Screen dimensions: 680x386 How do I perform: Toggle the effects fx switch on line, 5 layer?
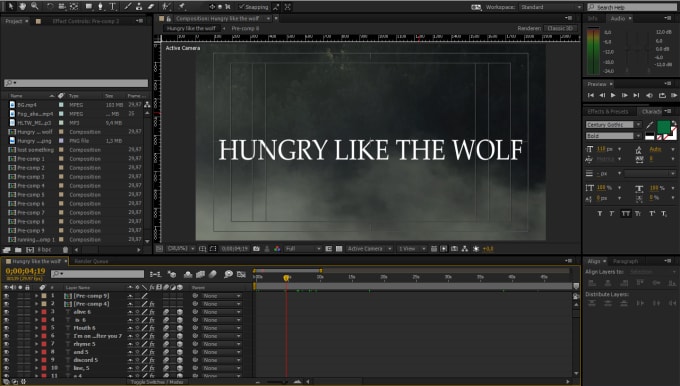[152, 368]
